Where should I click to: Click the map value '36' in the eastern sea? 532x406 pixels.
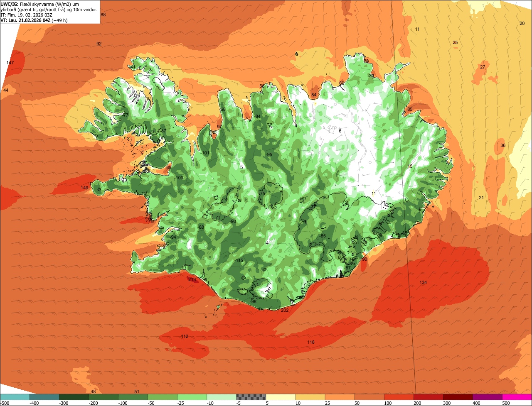point(503,145)
